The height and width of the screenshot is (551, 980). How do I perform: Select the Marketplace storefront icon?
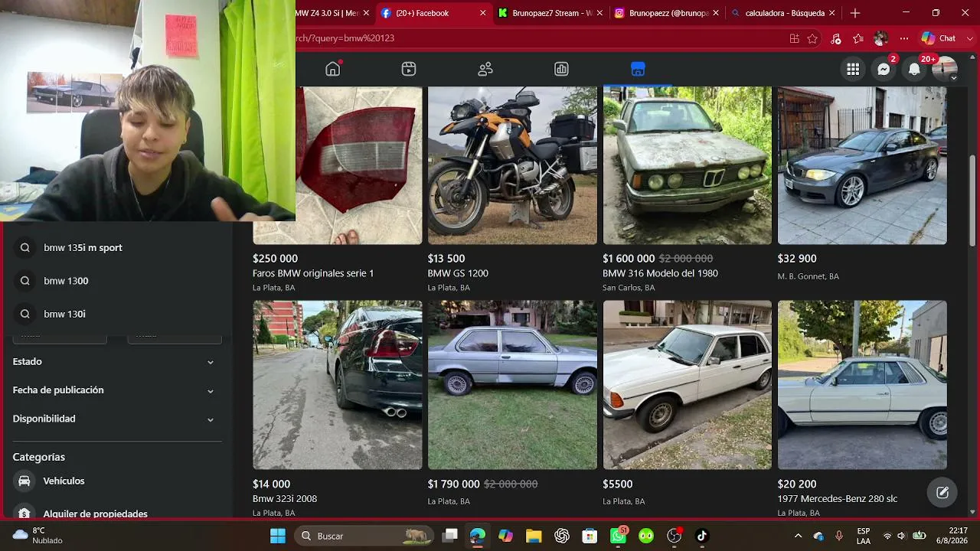pyautogui.click(x=638, y=69)
